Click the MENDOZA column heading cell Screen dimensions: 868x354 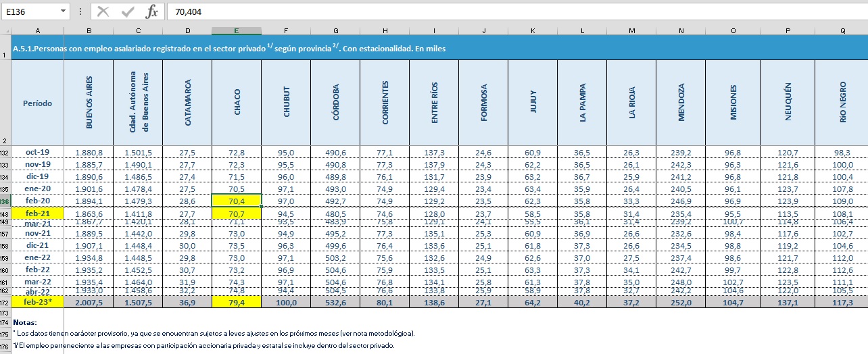click(681, 103)
